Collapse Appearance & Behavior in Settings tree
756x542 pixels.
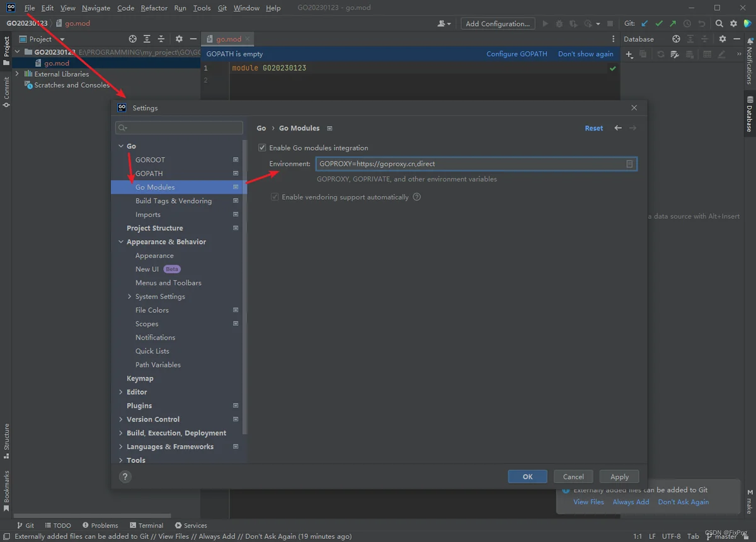click(x=121, y=242)
